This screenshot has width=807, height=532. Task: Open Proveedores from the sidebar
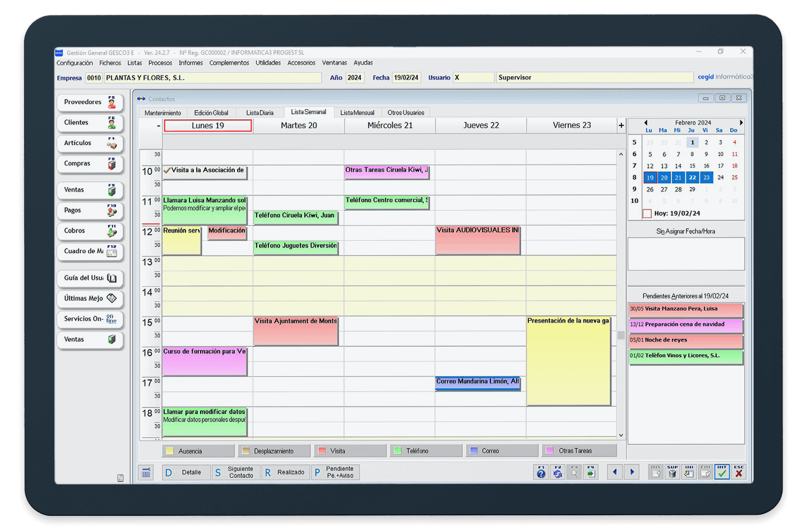pos(90,102)
